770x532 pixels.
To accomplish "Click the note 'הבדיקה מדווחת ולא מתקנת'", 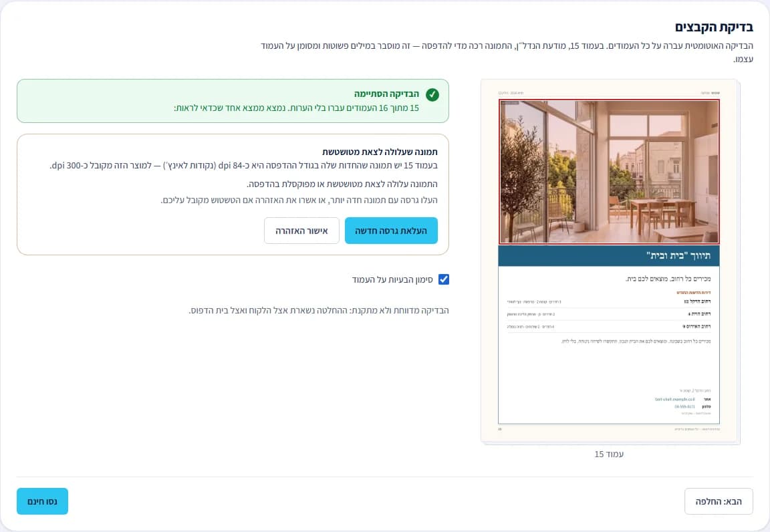I will pos(319,311).
